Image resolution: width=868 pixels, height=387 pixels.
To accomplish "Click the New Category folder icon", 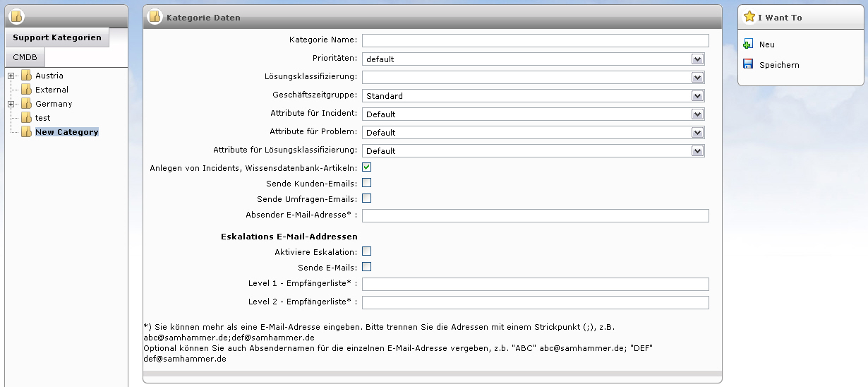I will [x=26, y=132].
